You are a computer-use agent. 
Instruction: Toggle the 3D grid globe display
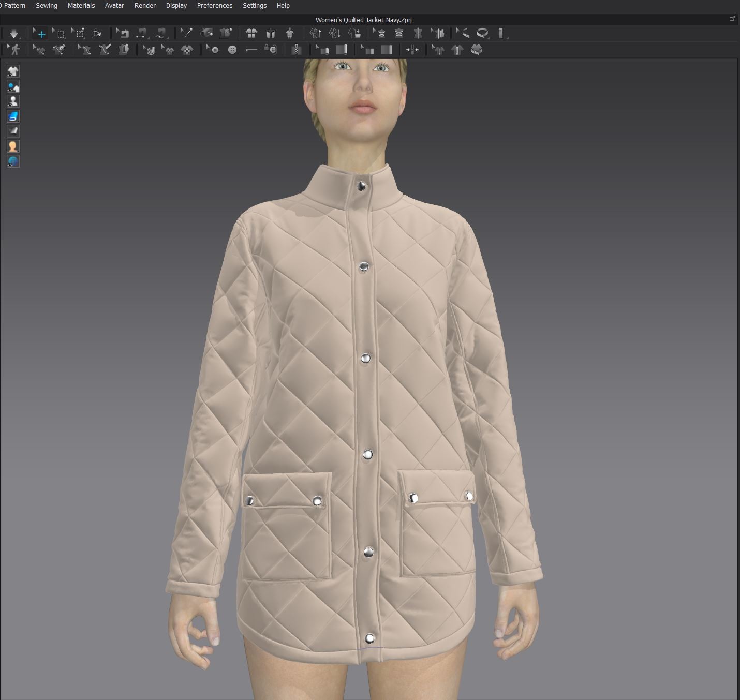pyautogui.click(x=13, y=161)
